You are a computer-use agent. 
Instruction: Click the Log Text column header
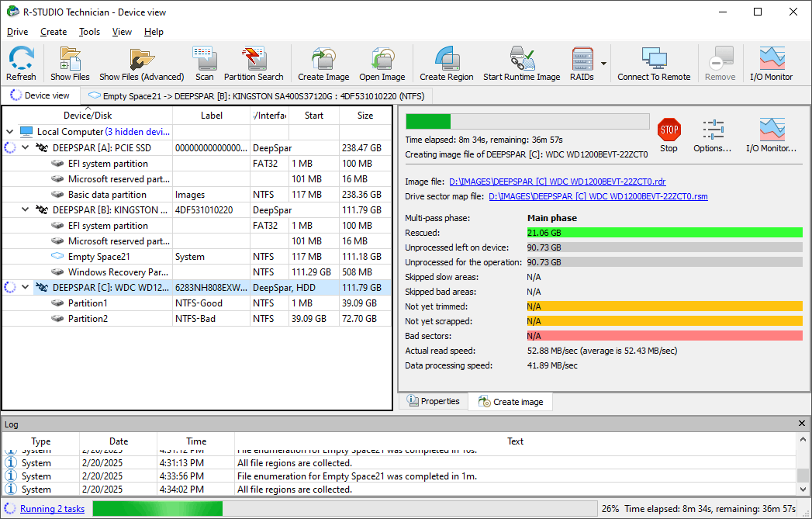[x=515, y=441]
